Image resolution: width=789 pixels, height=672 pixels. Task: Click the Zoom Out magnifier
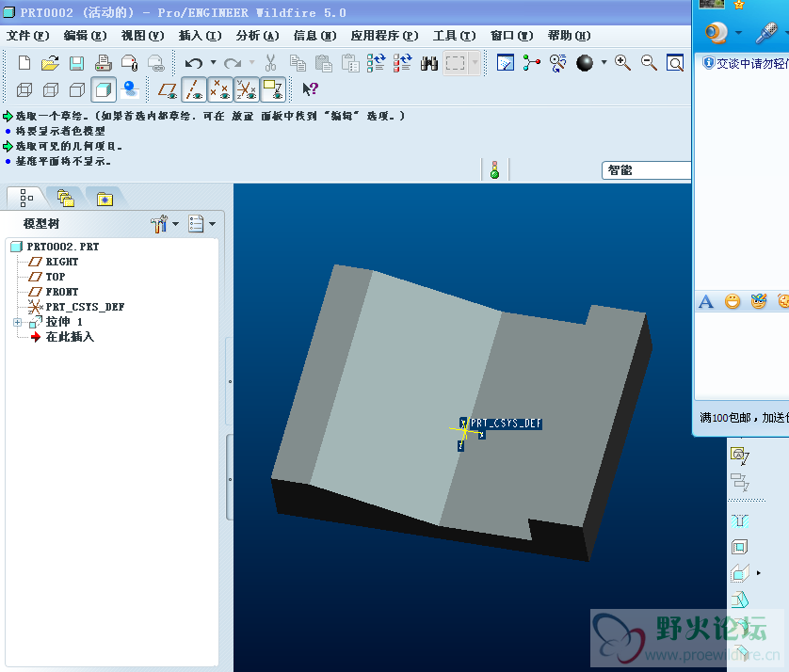(649, 63)
